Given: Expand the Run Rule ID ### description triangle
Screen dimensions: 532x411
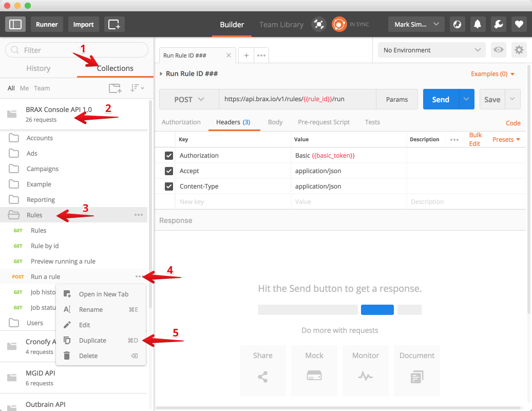Looking at the screenshot, I should click(x=161, y=73).
